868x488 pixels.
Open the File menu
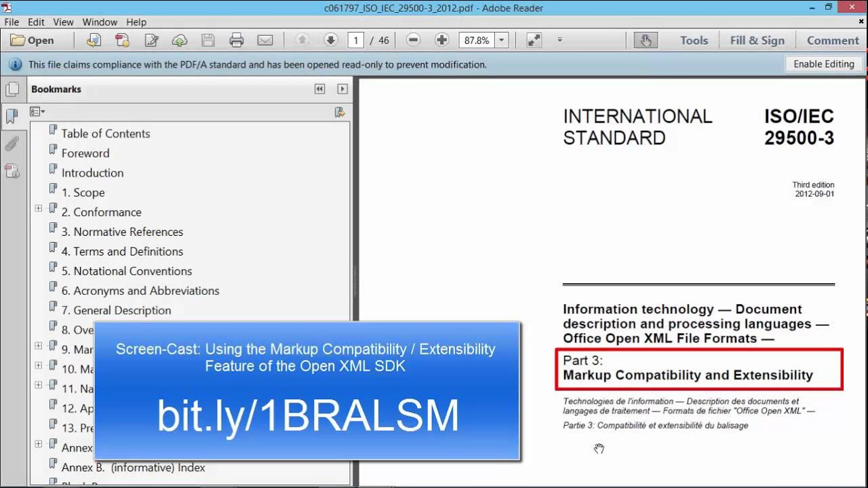12,22
